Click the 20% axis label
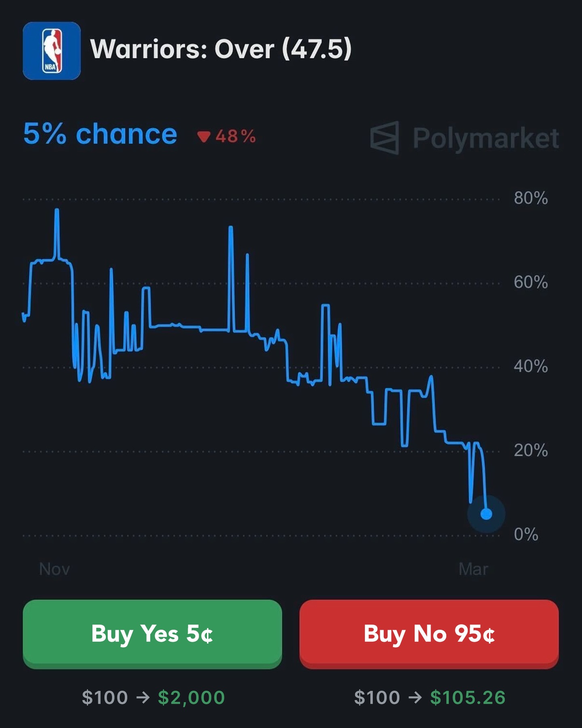 tap(531, 451)
